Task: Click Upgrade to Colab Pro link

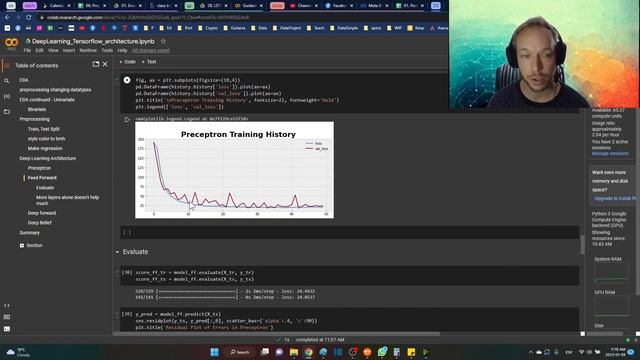Action: [x=616, y=198]
